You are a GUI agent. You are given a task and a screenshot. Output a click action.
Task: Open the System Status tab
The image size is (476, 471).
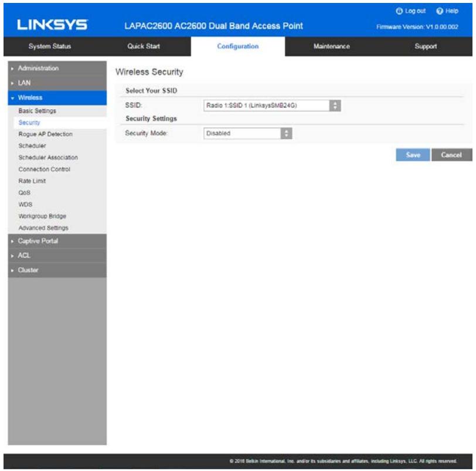(50, 46)
